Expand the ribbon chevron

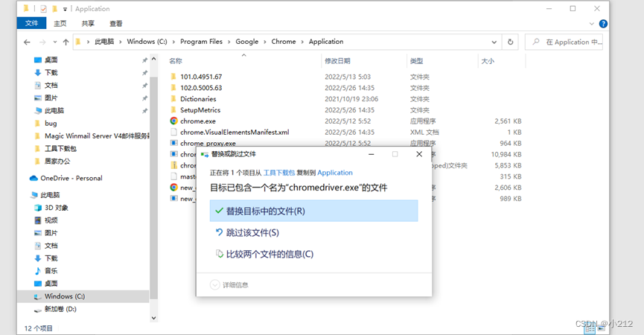pyautogui.click(x=591, y=24)
